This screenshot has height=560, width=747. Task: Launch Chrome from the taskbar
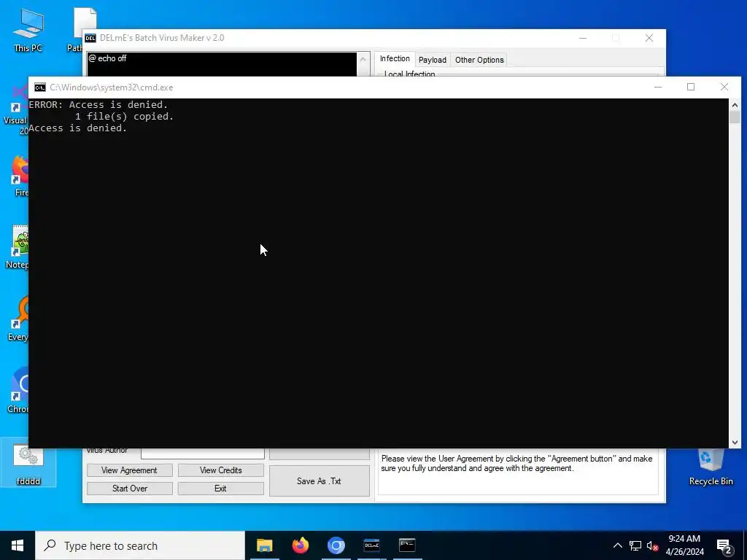336,545
